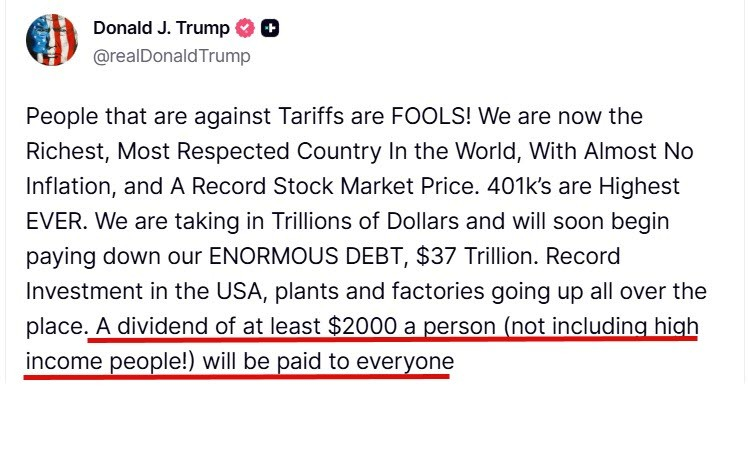The height and width of the screenshot is (453, 748).
Task: Click the profile avatar picture
Action: [x=52, y=40]
